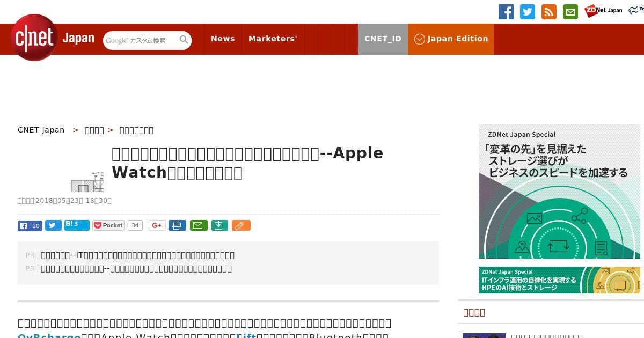
Task: Click the Pocket count 34 bubble
Action: [135, 225]
